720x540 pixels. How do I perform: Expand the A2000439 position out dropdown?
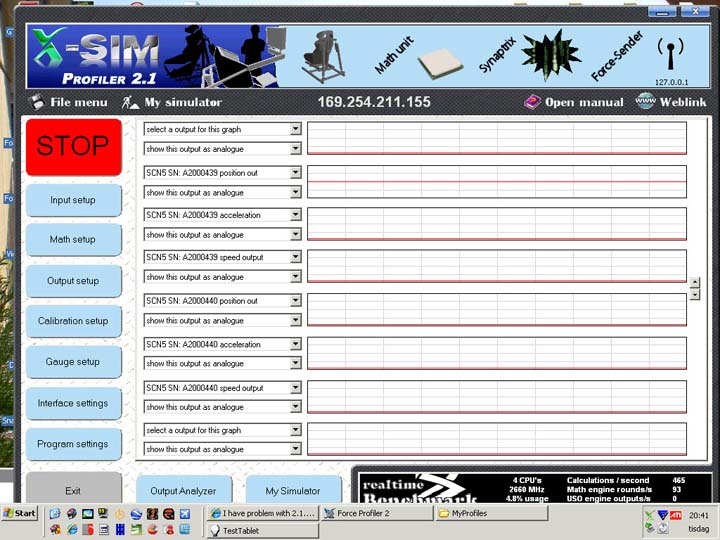pos(295,172)
